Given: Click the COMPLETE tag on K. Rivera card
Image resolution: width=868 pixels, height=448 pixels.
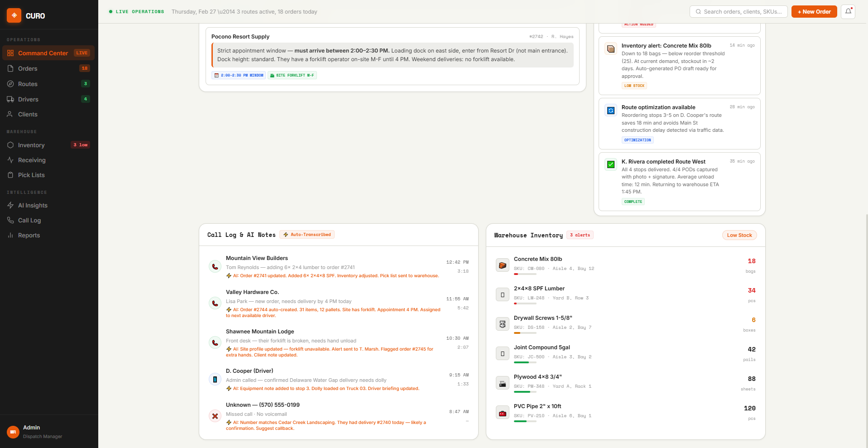Looking at the screenshot, I should pos(633,202).
